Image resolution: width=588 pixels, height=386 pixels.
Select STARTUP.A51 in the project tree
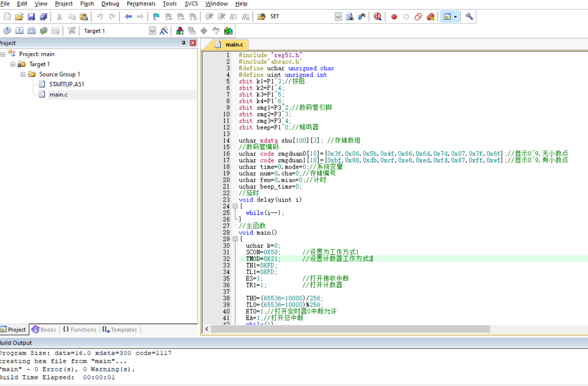click(67, 84)
